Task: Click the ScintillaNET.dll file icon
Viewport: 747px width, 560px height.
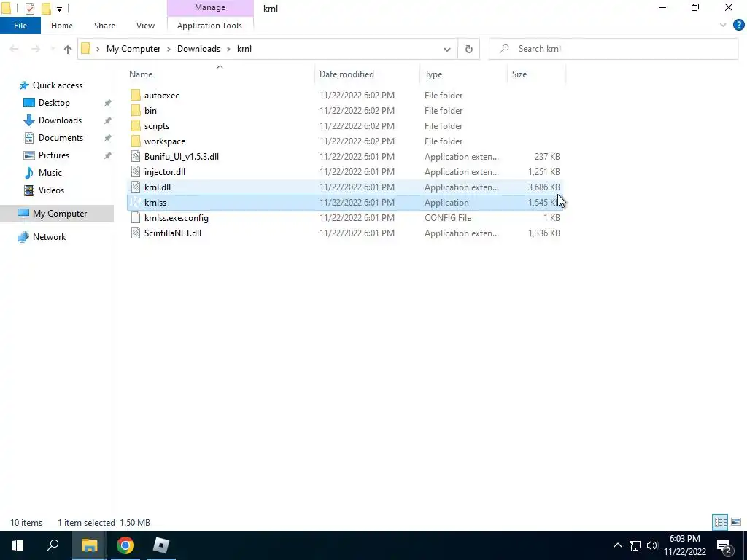Action: (x=136, y=233)
